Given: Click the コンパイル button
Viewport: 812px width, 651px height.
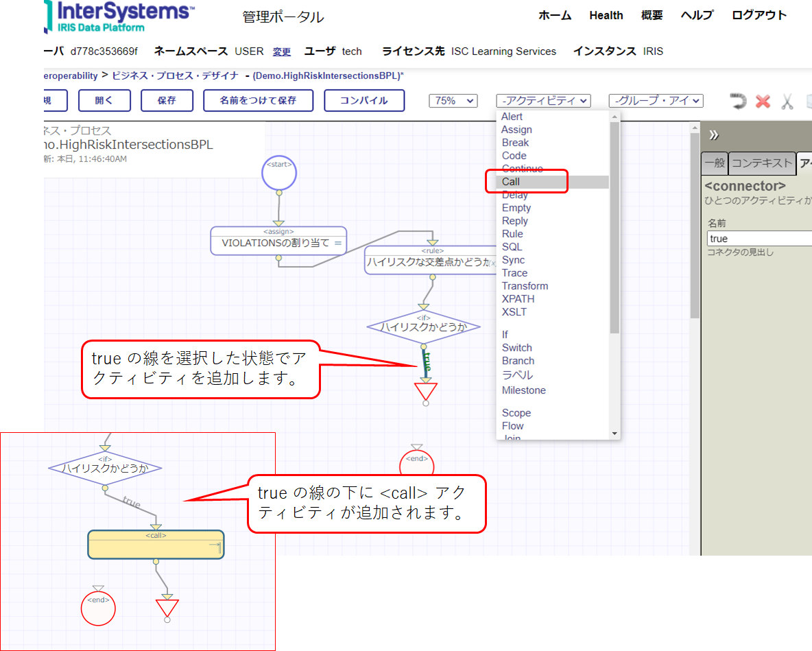Looking at the screenshot, I should 364,100.
